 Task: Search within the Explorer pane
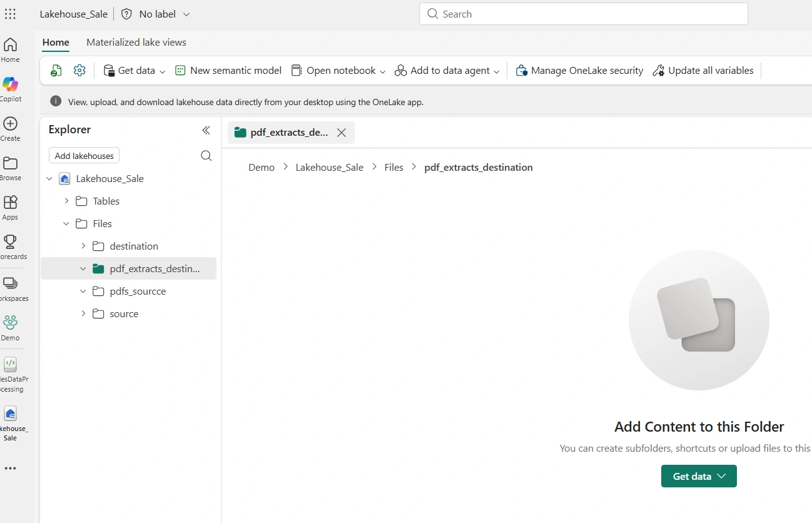(x=206, y=156)
